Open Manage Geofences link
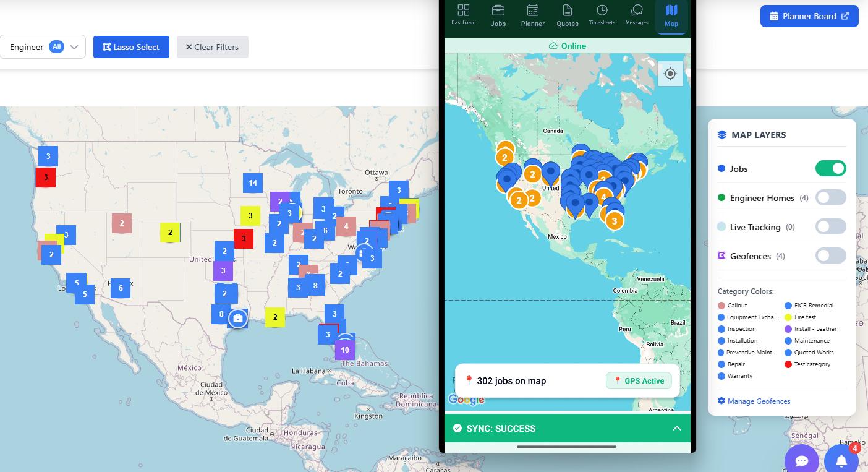Image resolution: width=868 pixels, height=472 pixels. click(759, 401)
